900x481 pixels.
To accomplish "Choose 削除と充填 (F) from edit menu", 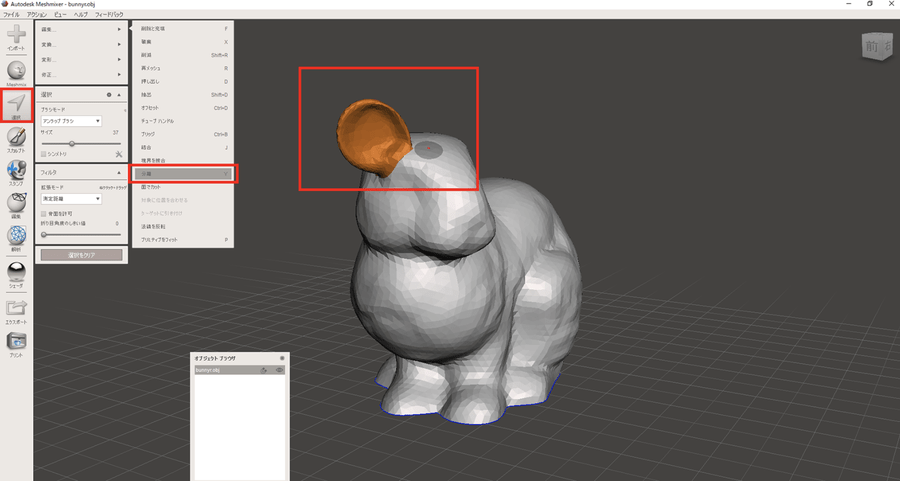I will pos(183,29).
